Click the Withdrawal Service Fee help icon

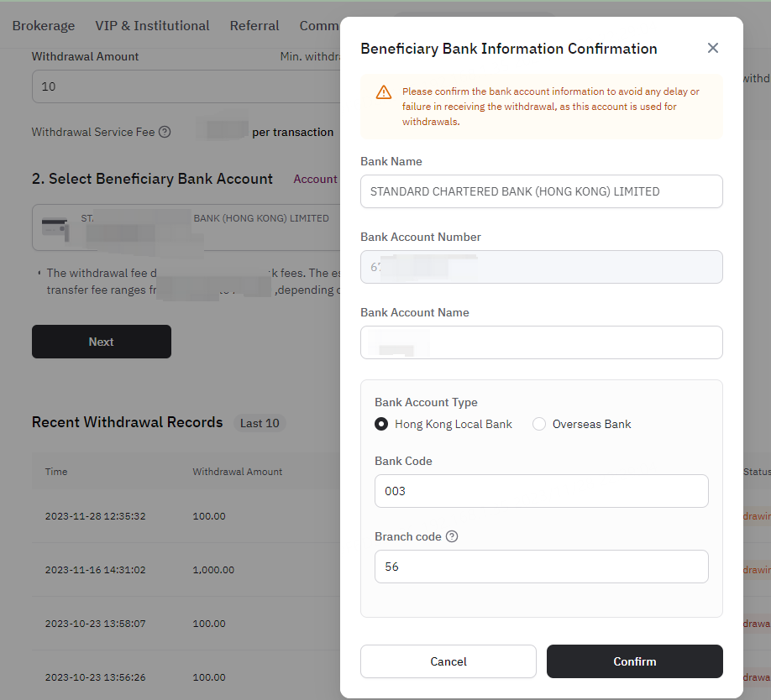pos(165,132)
